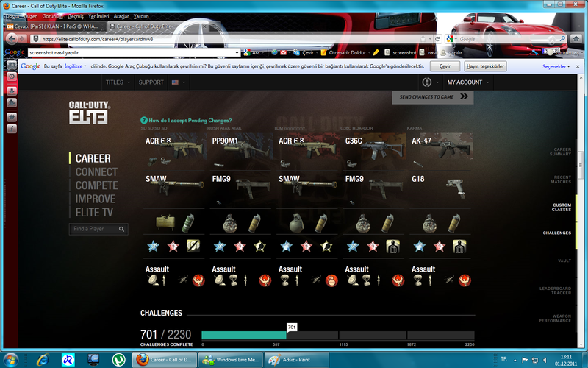Click the red star perk in RUSH ATAK ATAK class
The width and height of the screenshot is (588, 368).
240,247
